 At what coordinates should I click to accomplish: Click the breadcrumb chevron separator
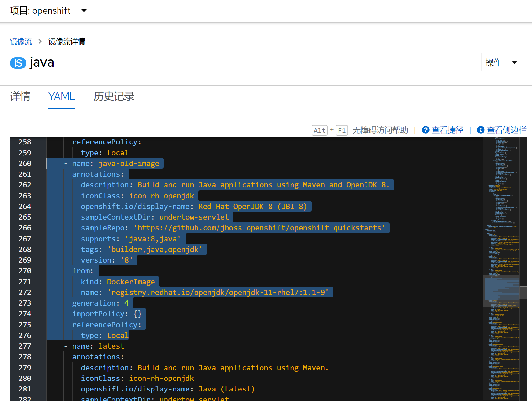pos(40,41)
